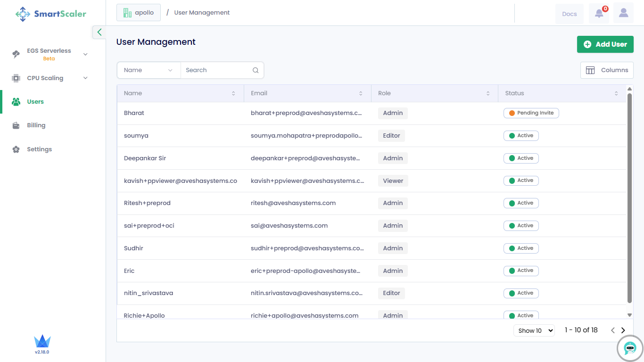
Task: Expand the CPU Scaling menu
Action: [85, 78]
